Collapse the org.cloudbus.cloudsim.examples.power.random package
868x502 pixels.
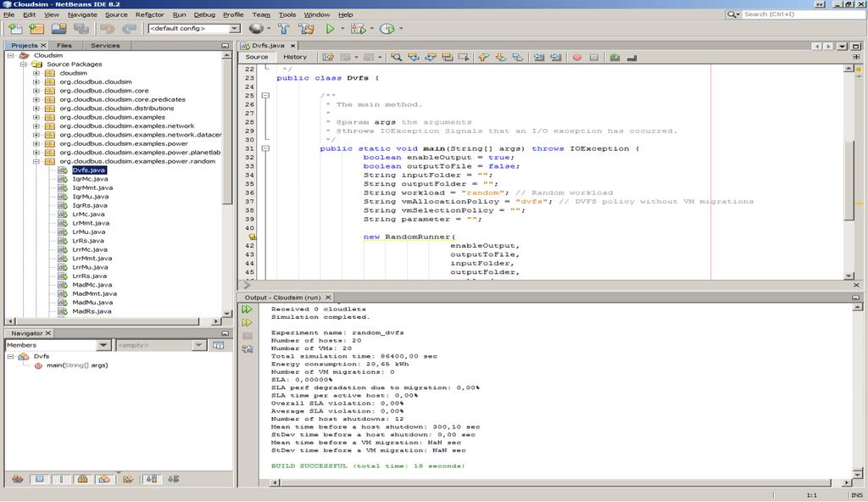tap(36, 161)
